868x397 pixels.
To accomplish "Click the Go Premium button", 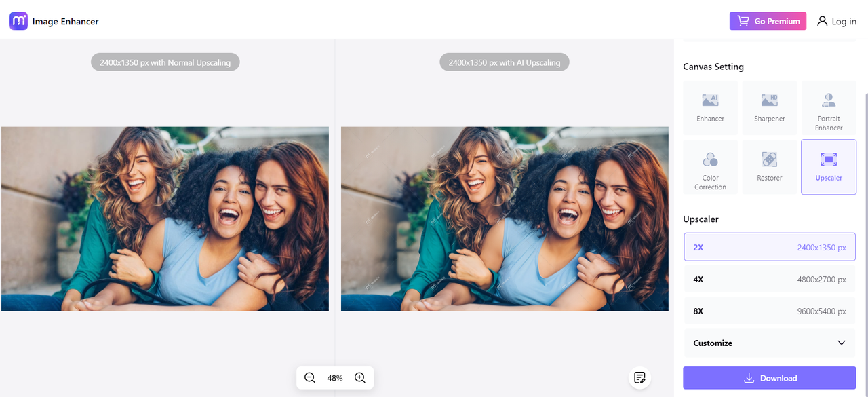I will (x=768, y=21).
